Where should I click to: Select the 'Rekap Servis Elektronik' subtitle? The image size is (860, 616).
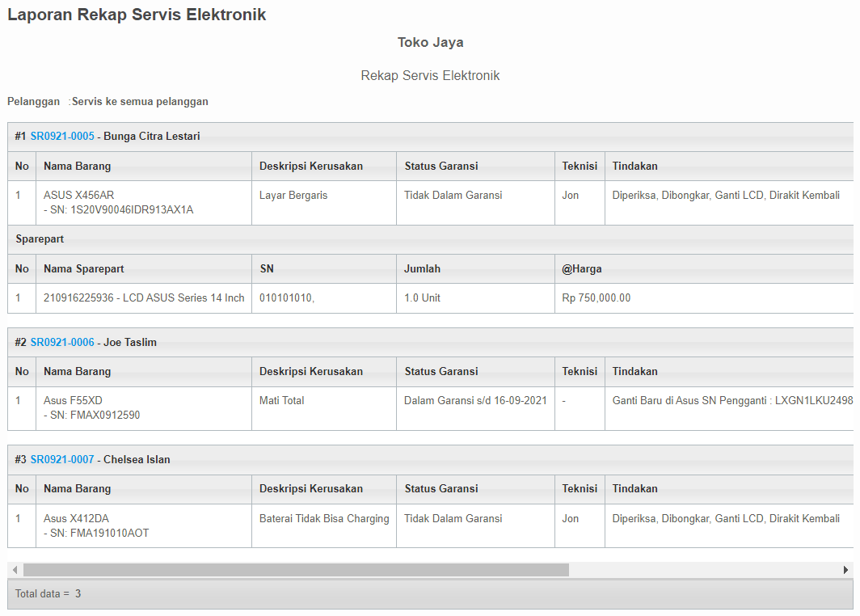point(430,76)
